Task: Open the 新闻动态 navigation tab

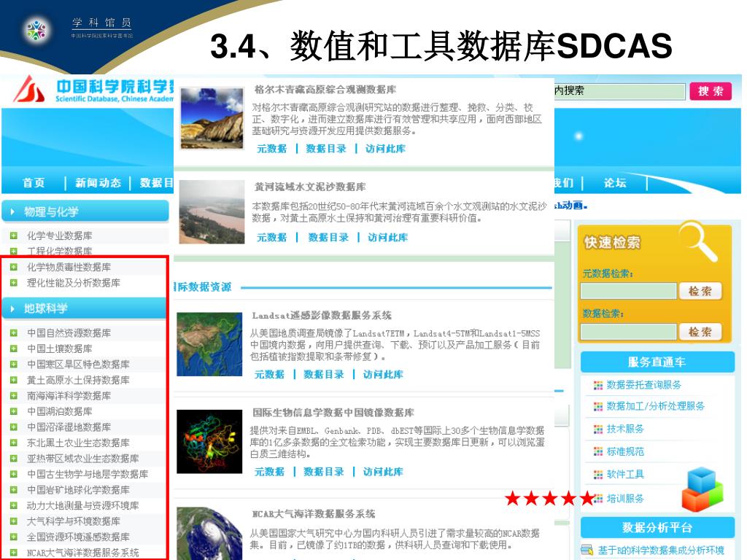Action: 98,182
